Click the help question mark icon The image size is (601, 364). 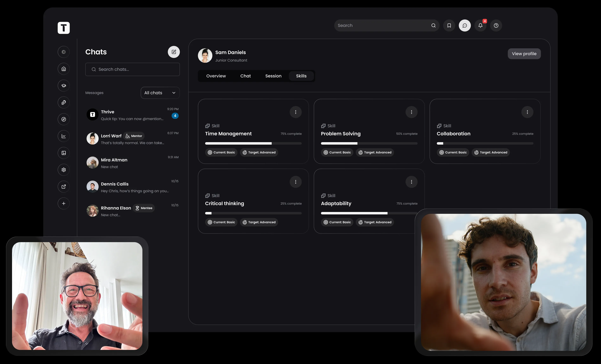pos(496,25)
